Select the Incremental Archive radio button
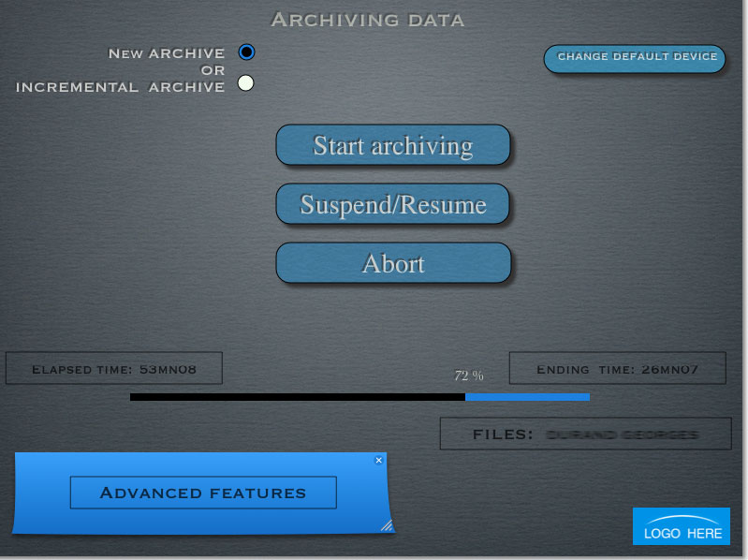Image resolution: width=748 pixels, height=560 pixels. click(x=245, y=83)
